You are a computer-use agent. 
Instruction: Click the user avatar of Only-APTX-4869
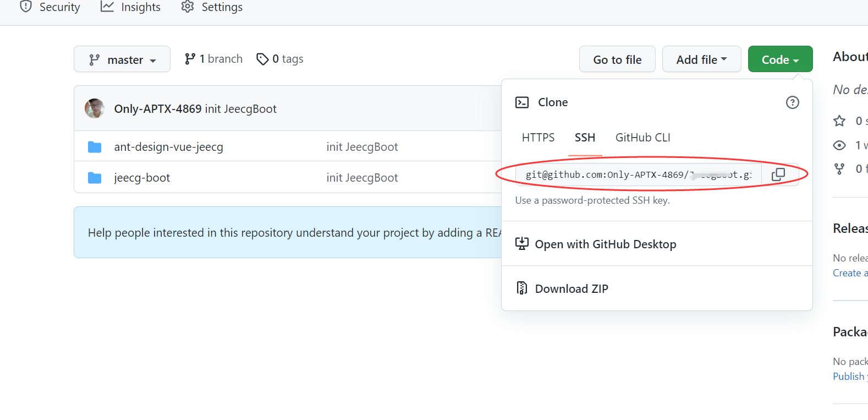[x=95, y=108]
